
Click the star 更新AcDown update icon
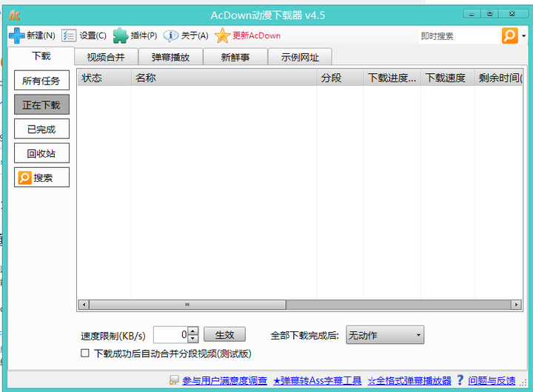[222, 36]
